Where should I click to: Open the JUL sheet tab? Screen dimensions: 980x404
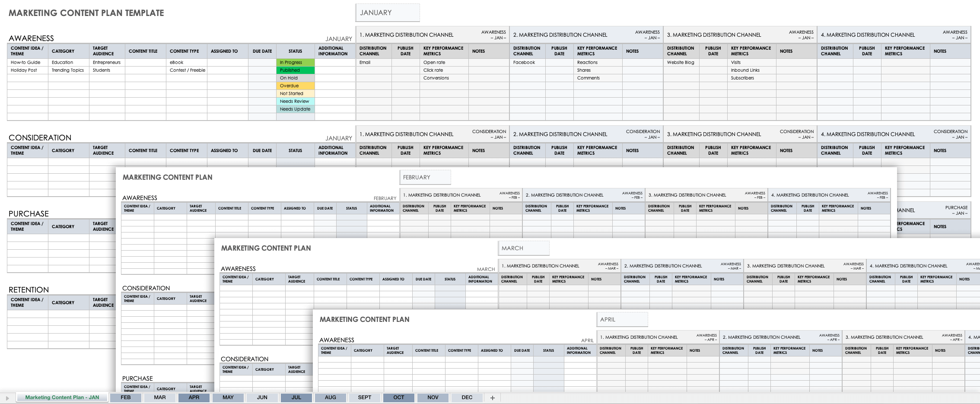296,398
